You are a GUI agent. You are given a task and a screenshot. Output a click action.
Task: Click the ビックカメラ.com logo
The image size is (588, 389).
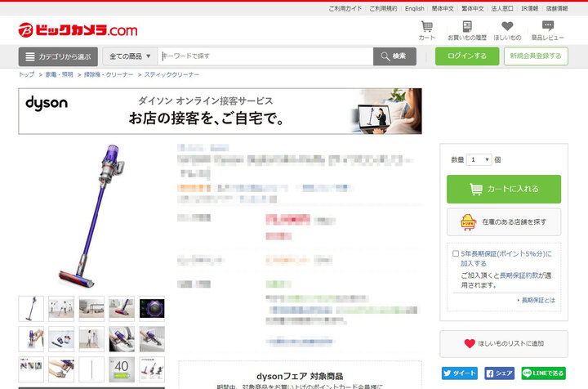click(x=78, y=30)
